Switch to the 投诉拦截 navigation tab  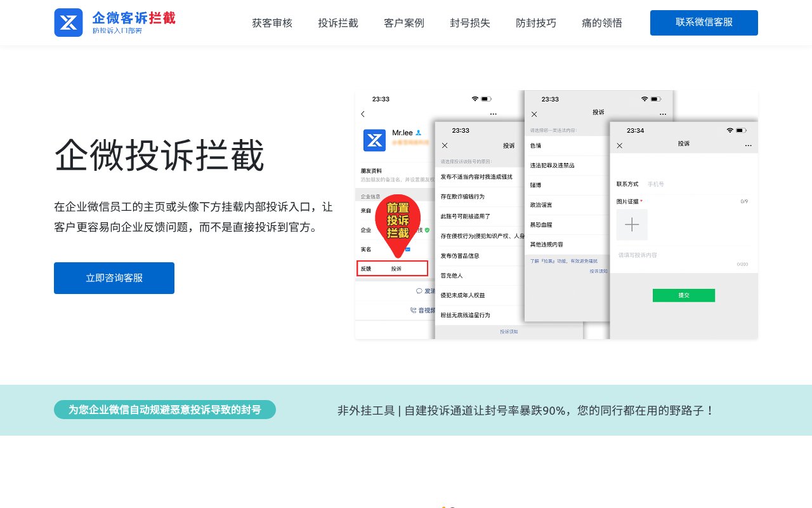(337, 23)
